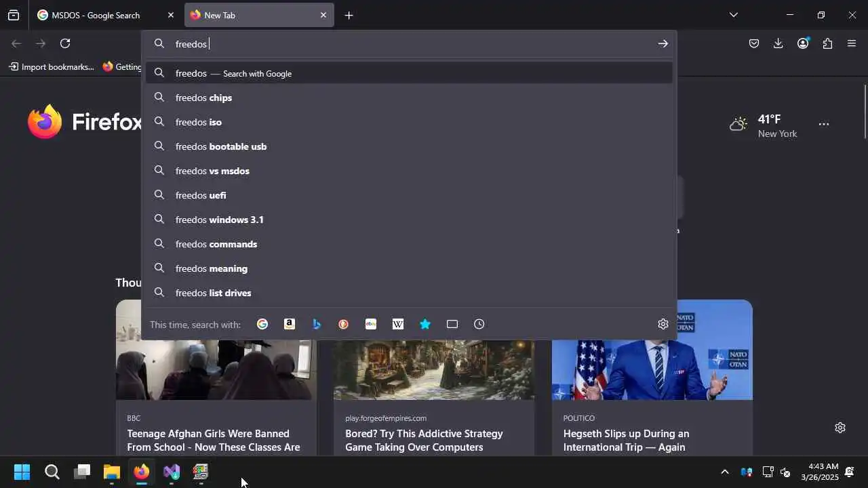Open Firefox account icon
The height and width of the screenshot is (488, 868).
pos(803,43)
